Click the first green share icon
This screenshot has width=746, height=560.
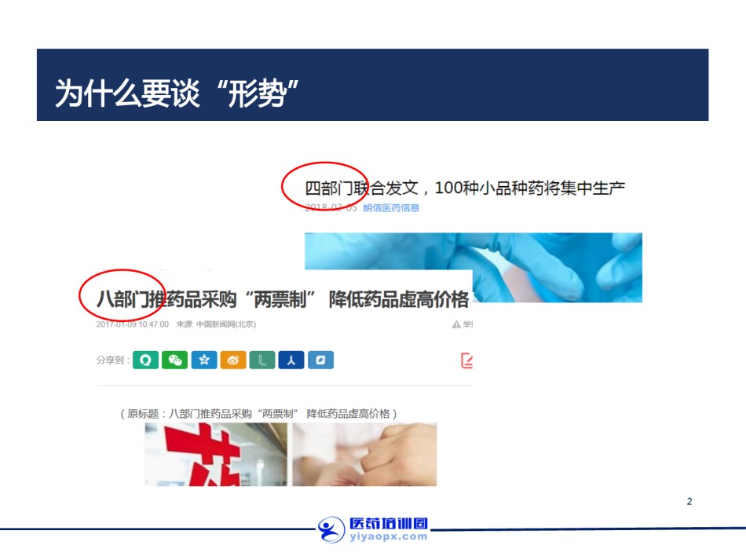point(145,361)
